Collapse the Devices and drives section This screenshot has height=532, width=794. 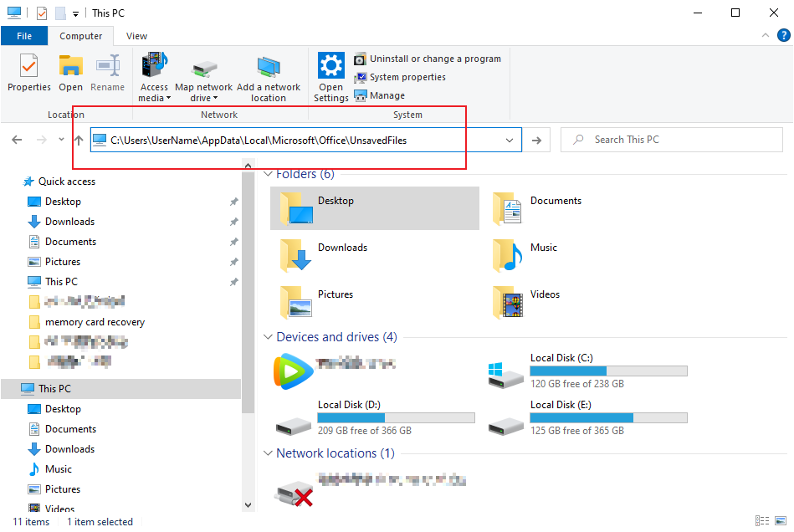(267, 336)
